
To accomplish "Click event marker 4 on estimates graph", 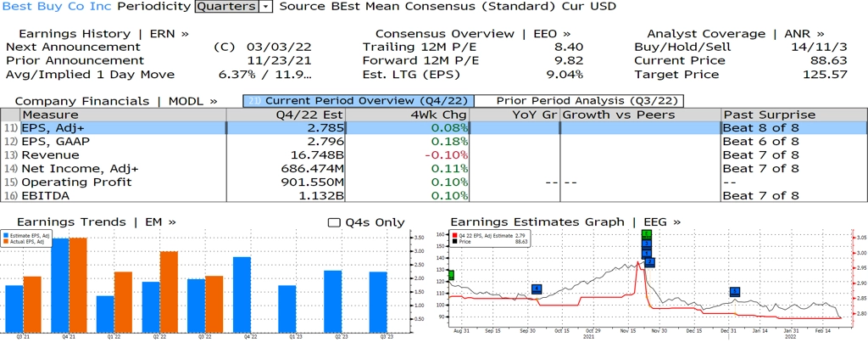I will (x=536, y=289).
